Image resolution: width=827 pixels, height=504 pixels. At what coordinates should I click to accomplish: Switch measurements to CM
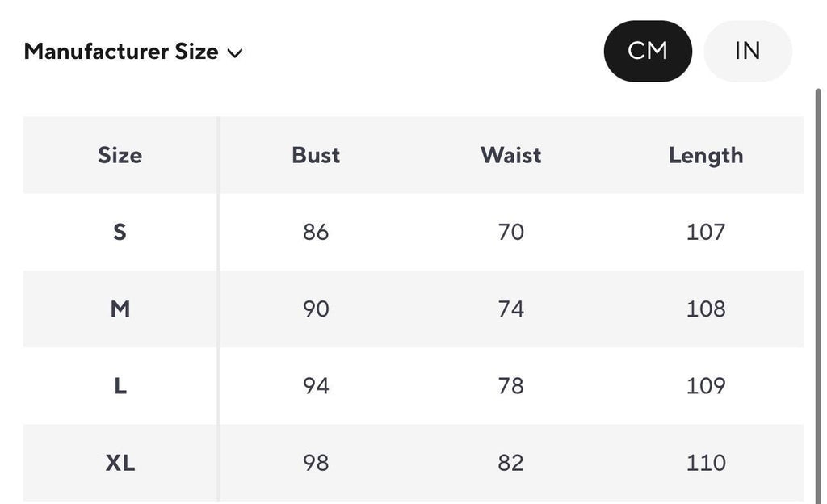648,51
